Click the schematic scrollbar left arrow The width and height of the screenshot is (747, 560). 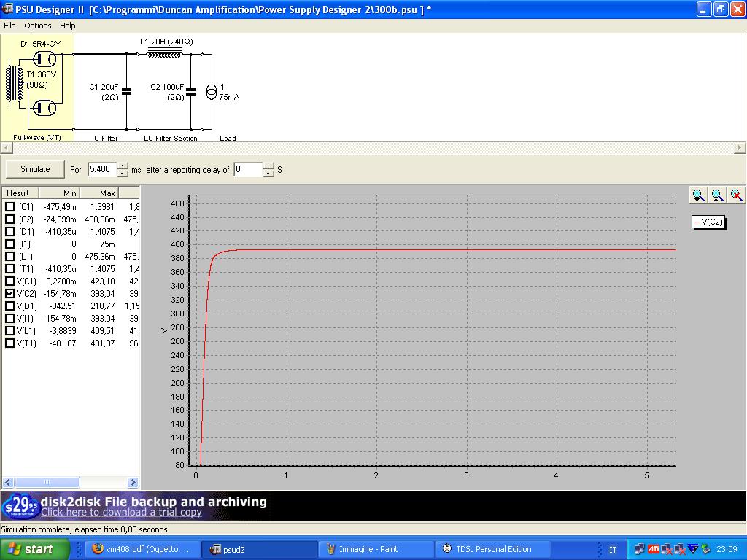point(6,147)
